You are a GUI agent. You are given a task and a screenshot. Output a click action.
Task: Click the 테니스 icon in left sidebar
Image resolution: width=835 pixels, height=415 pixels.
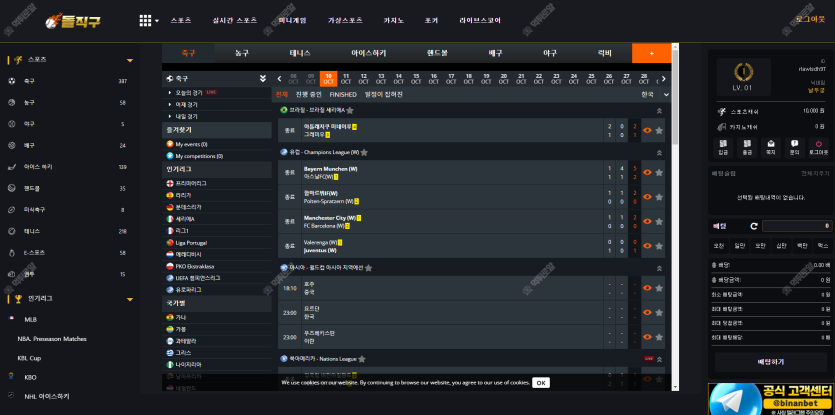tap(11, 231)
